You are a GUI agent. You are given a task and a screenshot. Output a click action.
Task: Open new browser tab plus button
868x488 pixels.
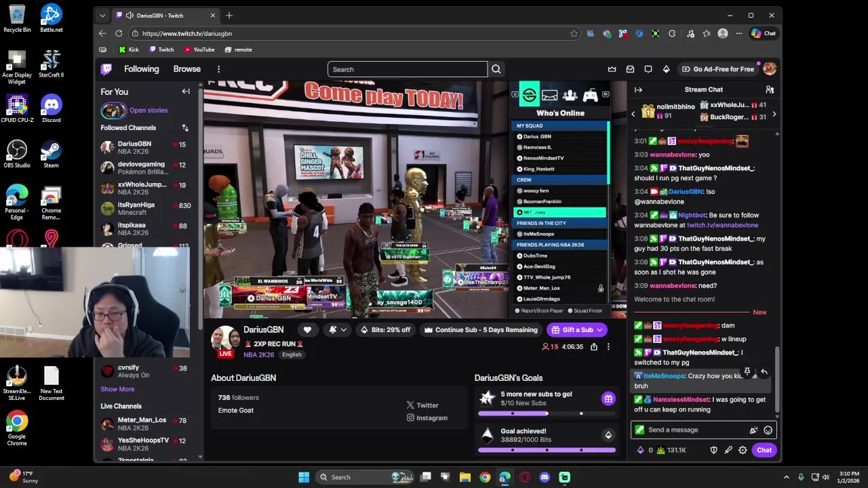coord(229,15)
